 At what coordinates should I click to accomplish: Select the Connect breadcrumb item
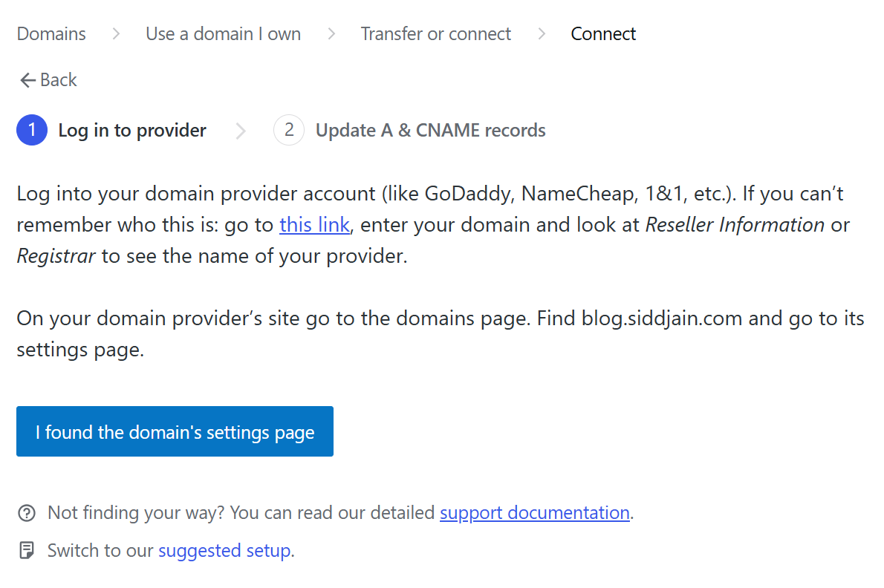pos(603,34)
